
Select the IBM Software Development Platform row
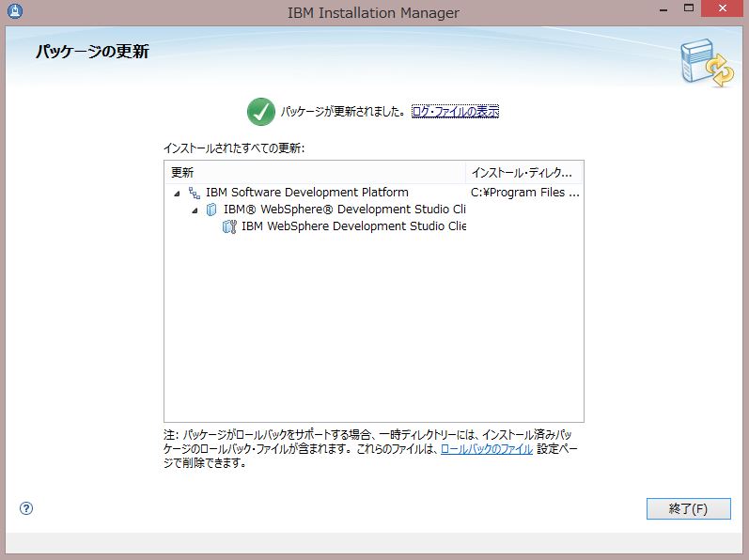coord(373,193)
